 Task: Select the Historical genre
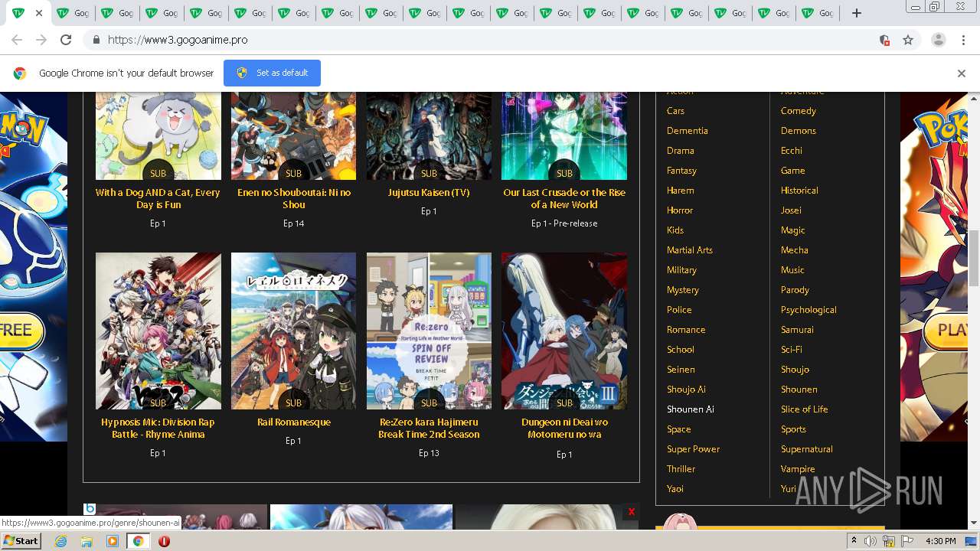pos(799,191)
